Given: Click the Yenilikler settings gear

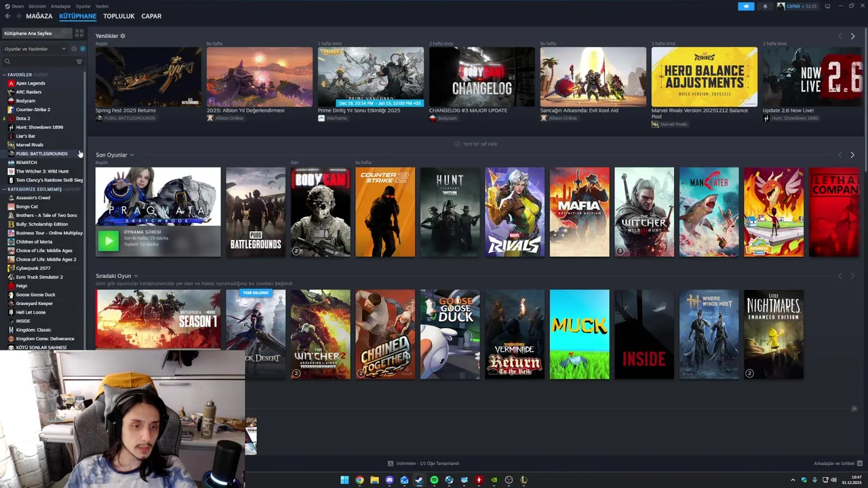Looking at the screenshot, I should click(123, 36).
